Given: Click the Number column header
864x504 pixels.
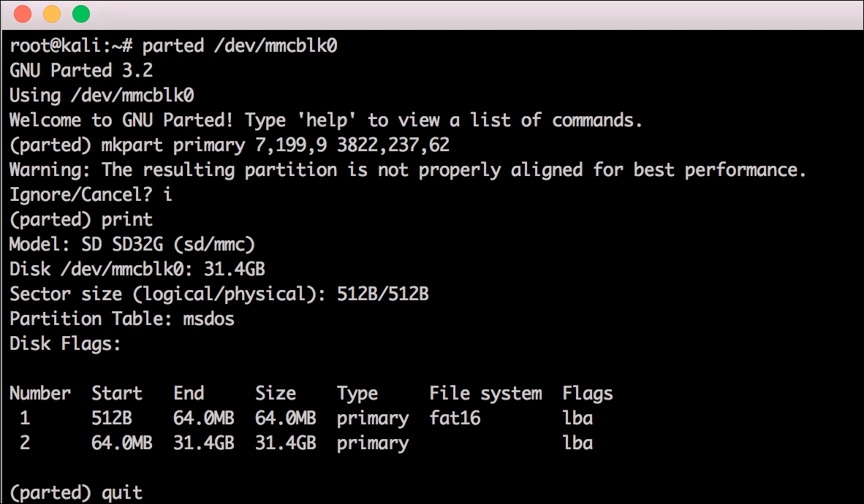Looking at the screenshot, I should [39, 393].
